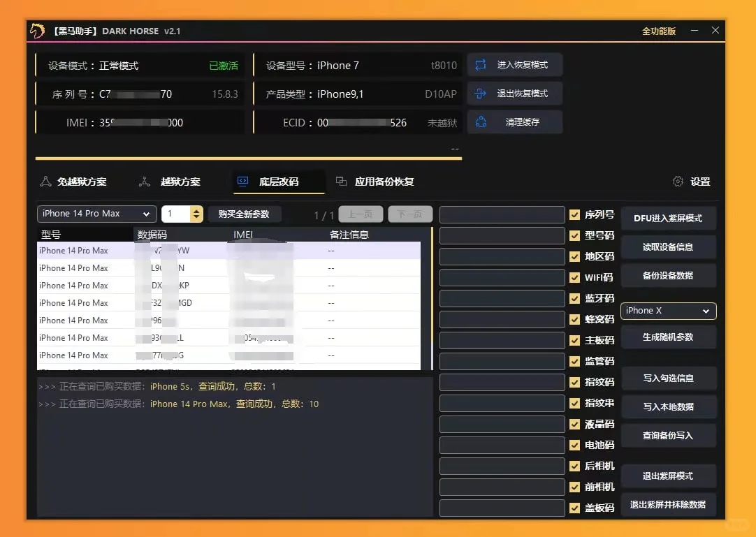Screen dimensions: 756x537
Task: Click the WIFI码 input field
Action: pos(502,278)
